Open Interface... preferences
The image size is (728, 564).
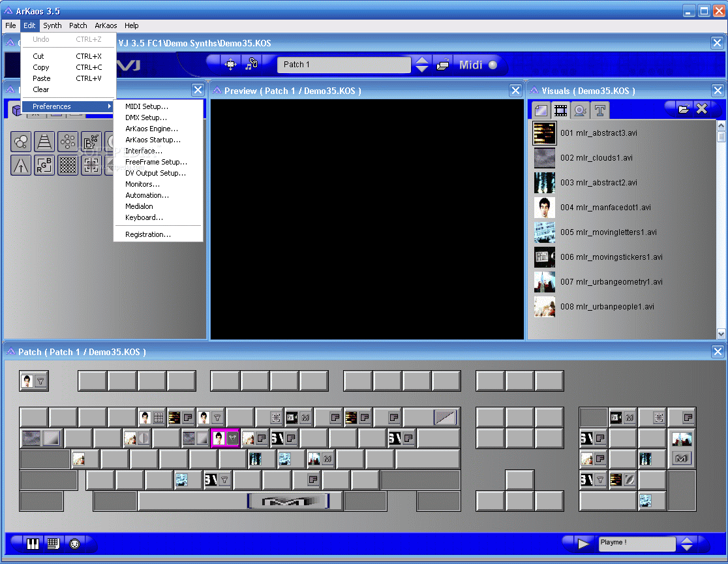pyautogui.click(x=159, y=151)
